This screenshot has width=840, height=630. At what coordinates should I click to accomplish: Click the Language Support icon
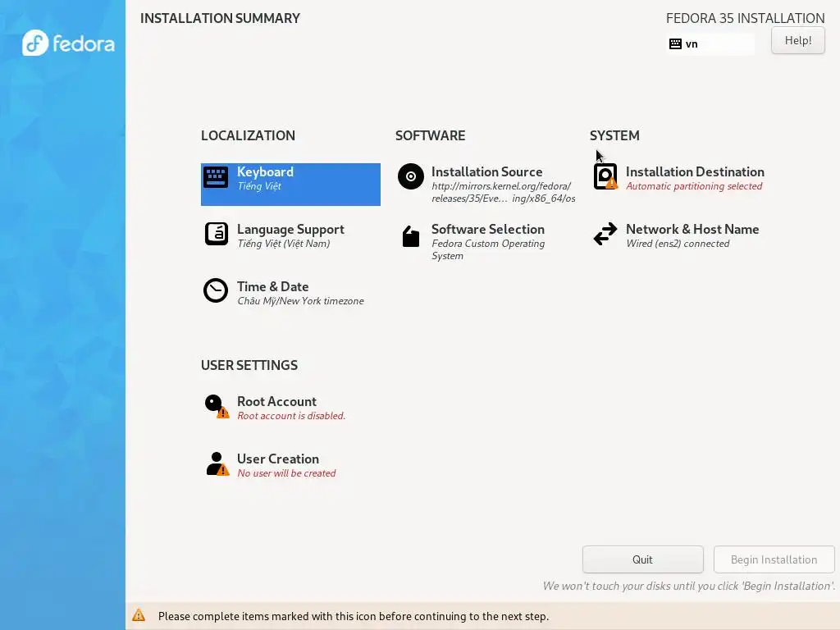(x=217, y=234)
